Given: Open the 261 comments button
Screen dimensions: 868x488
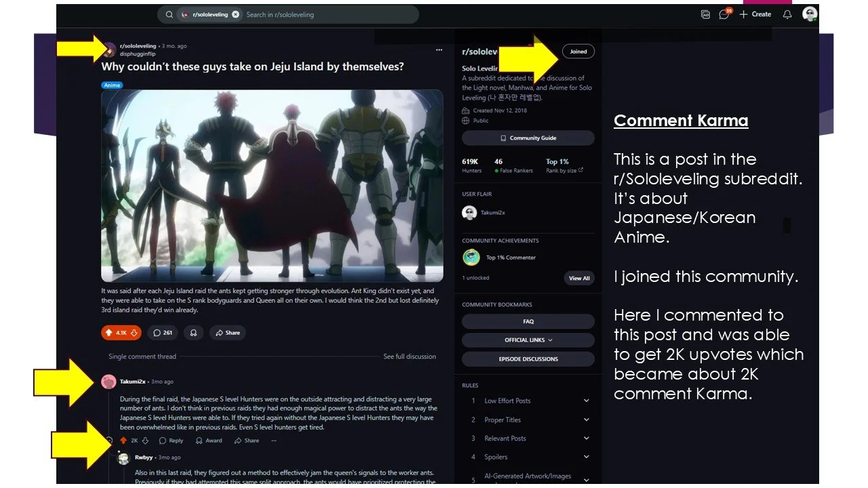Looking at the screenshot, I should click(163, 333).
